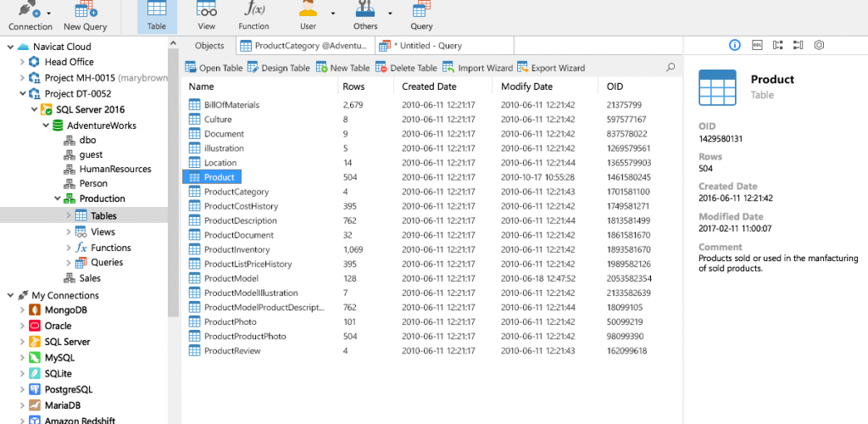Screen dimensions: 868x424
Task: Open the Others toolbar icon
Action: point(365,9)
